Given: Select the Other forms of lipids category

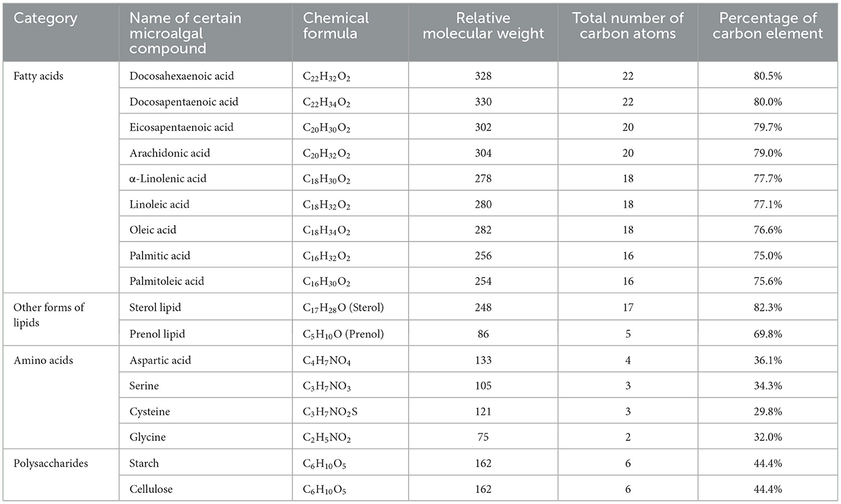Looking at the screenshot, I should 49,314.
